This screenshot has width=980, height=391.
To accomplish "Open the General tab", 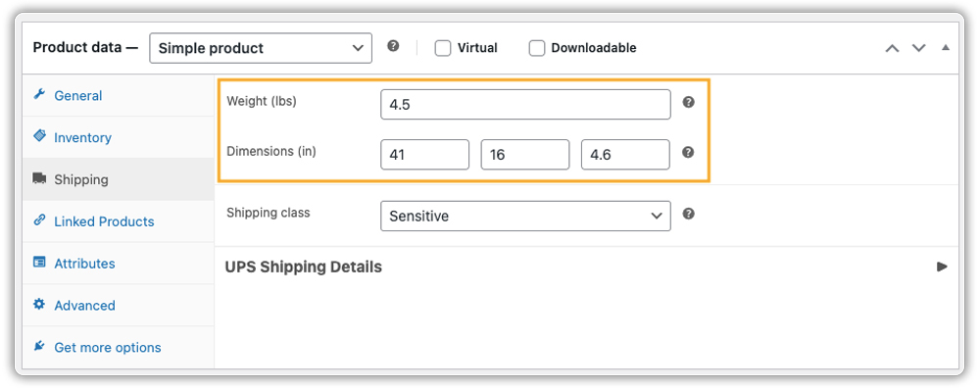I will point(119,96).
